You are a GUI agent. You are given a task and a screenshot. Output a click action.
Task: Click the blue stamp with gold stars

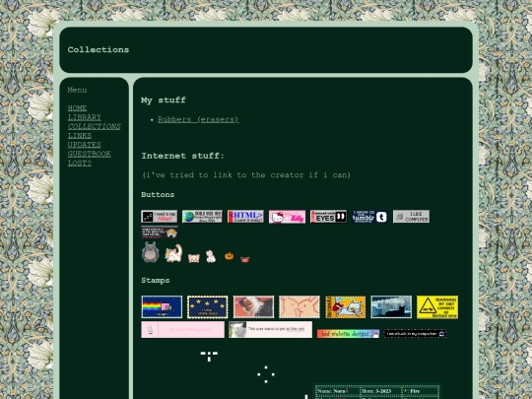coord(208,307)
